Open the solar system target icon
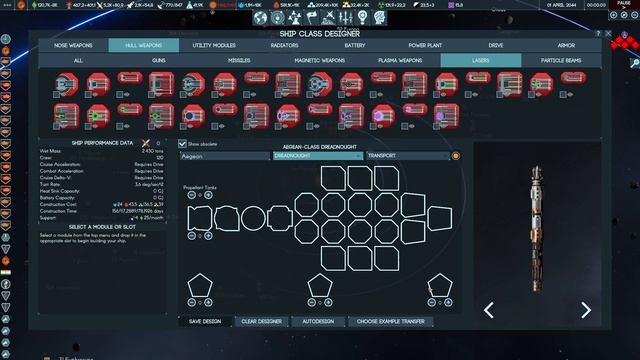This screenshot has height=360, width=640. 278,18
